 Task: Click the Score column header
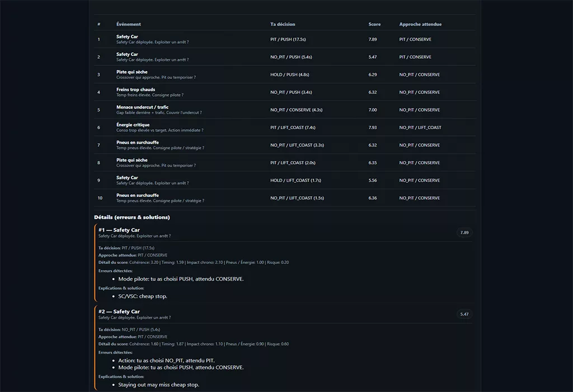click(x=374, y=25)
